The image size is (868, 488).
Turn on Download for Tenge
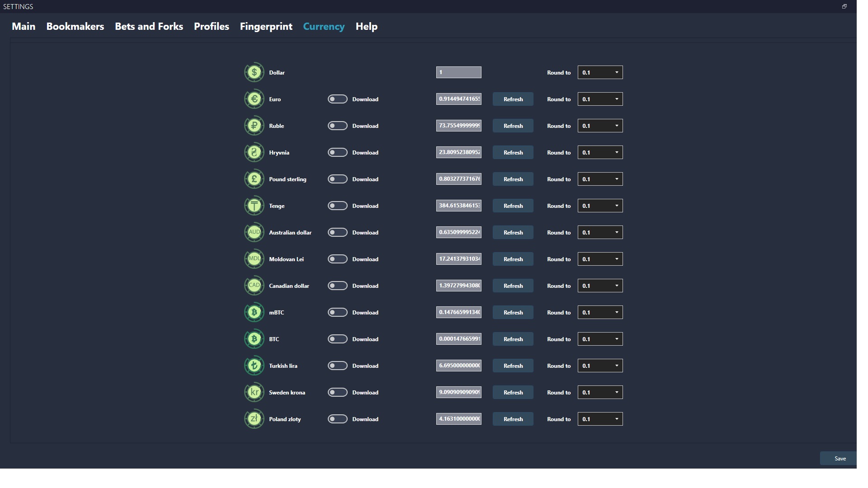(x=338, y=206)
